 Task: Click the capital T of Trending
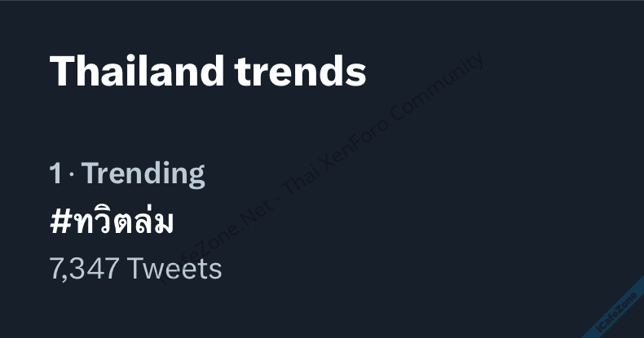91,173
